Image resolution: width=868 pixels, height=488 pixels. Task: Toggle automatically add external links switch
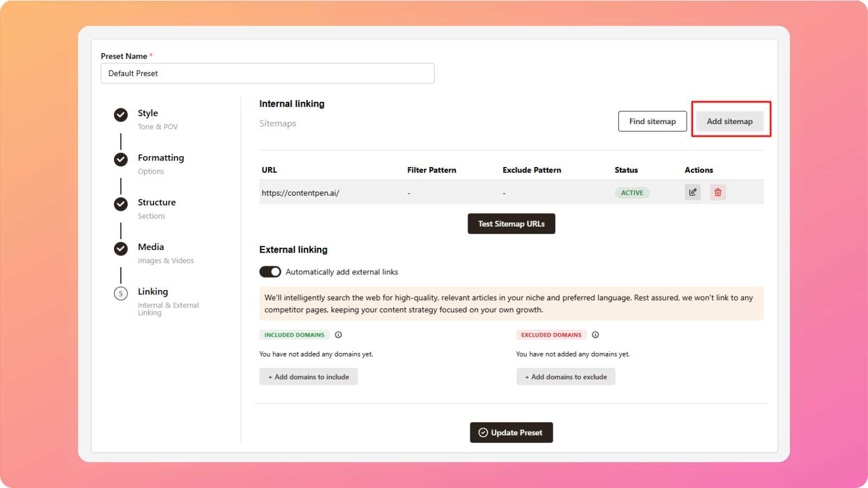point(270,272)
